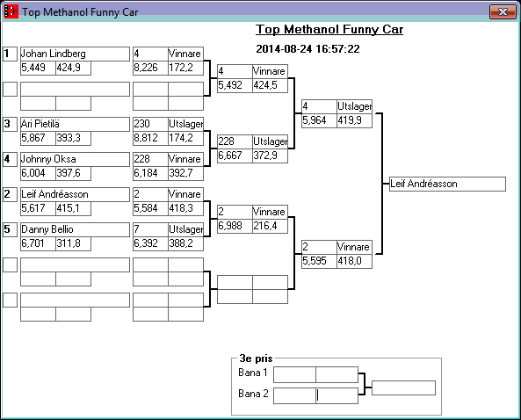Click the Bana 2 field with cursor

tap(336, 395)
